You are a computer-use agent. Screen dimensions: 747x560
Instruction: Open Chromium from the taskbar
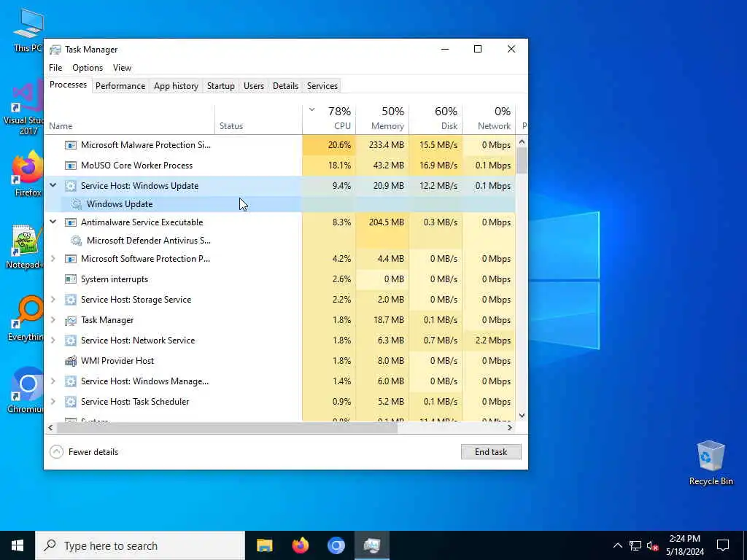coord(336,545)
